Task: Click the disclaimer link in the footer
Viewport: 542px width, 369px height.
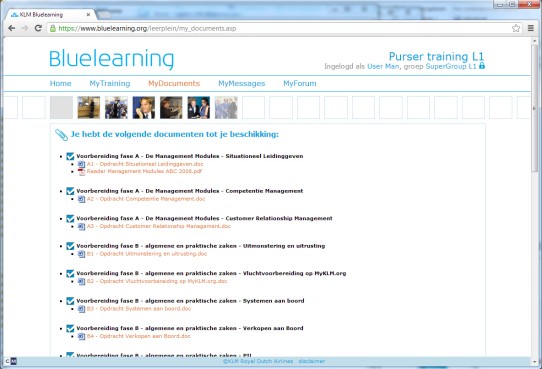Action: pos(311,361)
